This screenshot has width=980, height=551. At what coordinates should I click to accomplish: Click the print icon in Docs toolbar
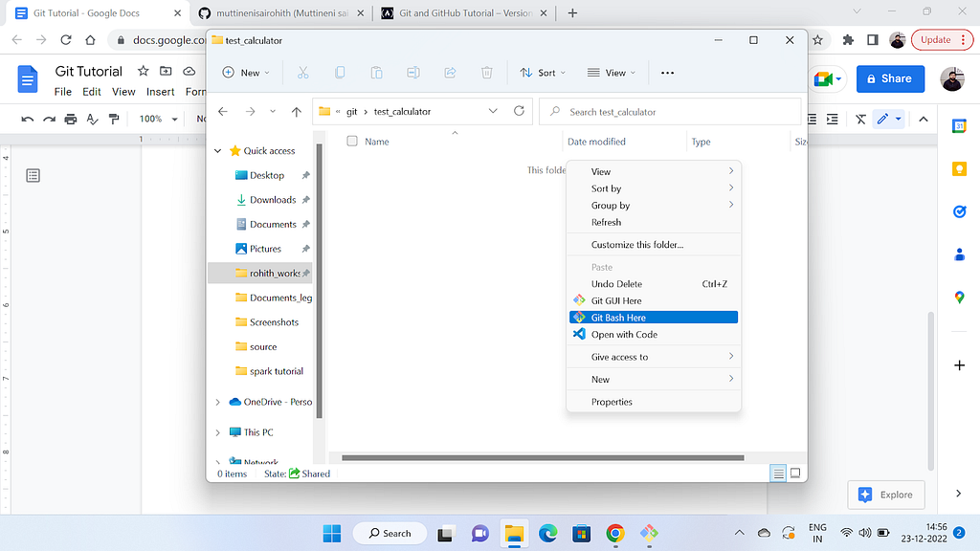pos(71,119)
